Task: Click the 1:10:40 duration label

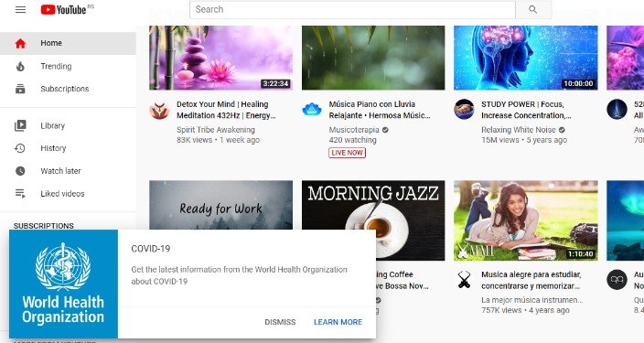Action: [x=580, y=254]
